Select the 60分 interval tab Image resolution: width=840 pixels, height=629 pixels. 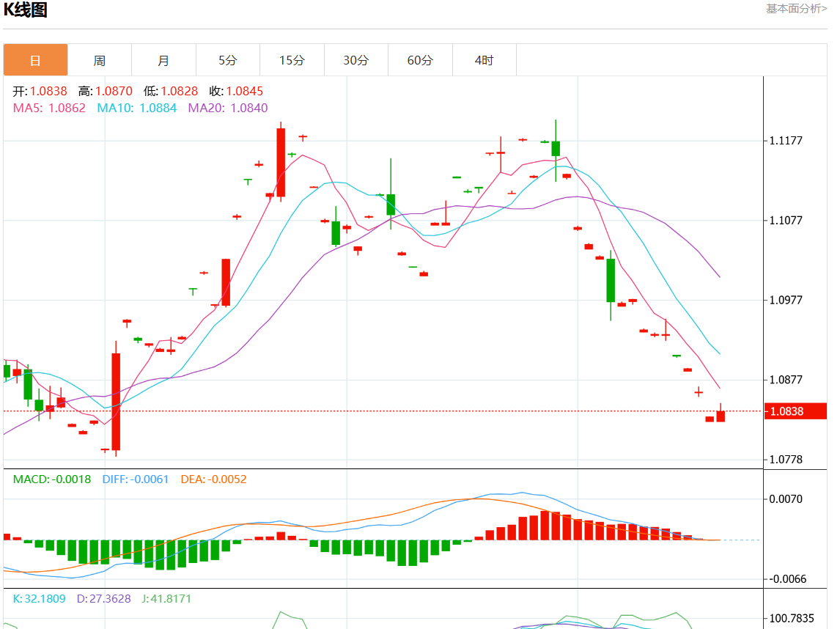click(x=420, y=60)
